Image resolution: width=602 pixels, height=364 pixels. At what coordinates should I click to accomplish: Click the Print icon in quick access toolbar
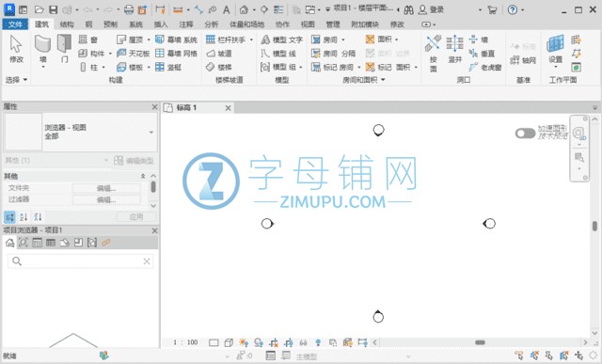(129, 9)
